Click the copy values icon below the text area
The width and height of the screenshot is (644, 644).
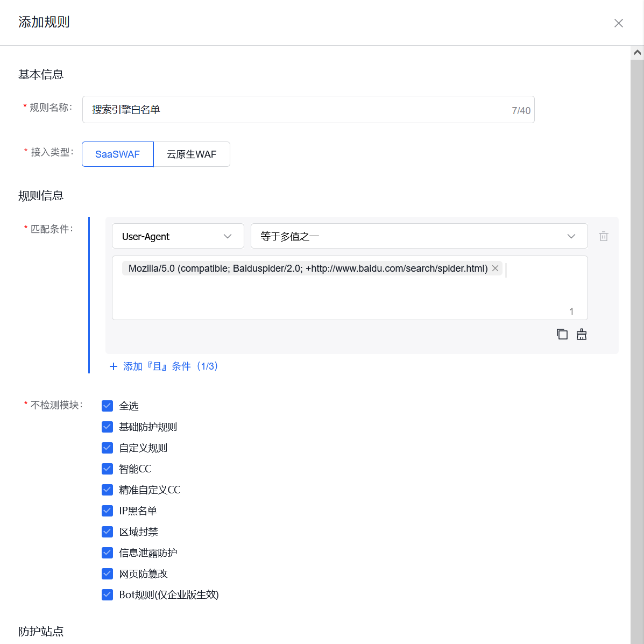(562, 334)
